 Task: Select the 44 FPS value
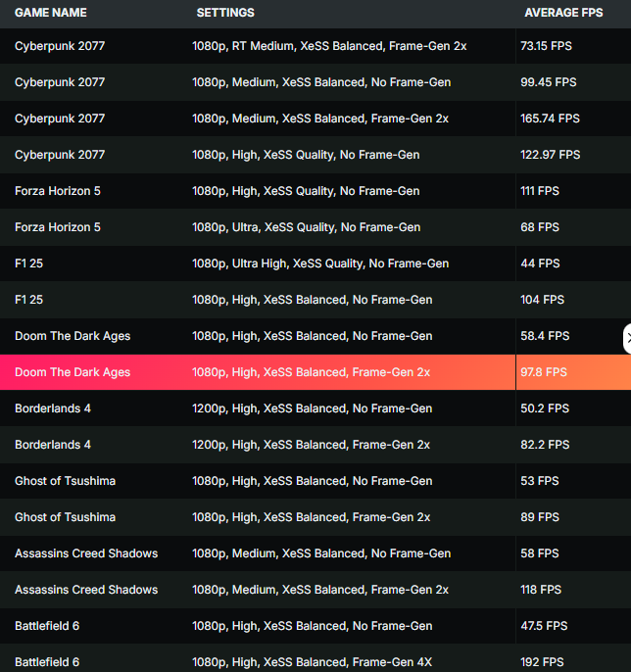540,264
